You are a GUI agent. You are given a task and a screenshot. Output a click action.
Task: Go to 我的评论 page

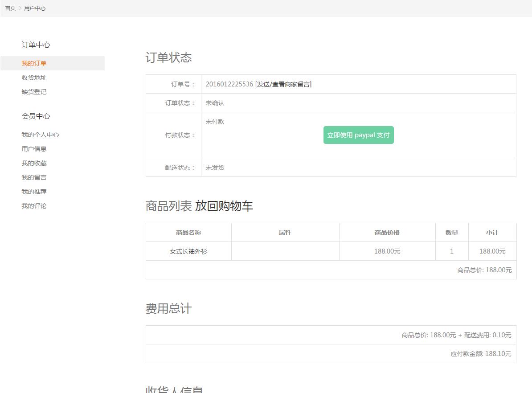coord(34,206)
